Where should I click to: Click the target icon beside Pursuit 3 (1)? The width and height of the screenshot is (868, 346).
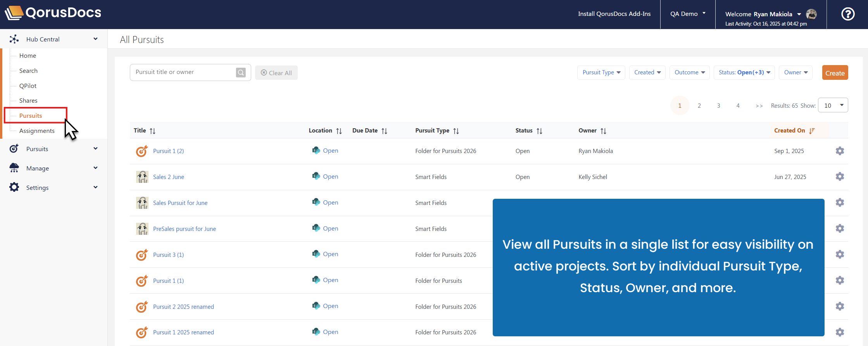click(142, 255)
